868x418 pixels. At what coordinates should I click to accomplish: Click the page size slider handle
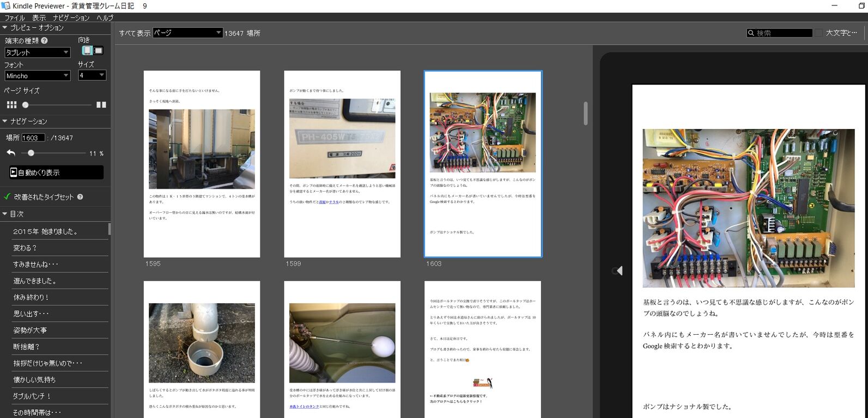click(x=25, y=104)
